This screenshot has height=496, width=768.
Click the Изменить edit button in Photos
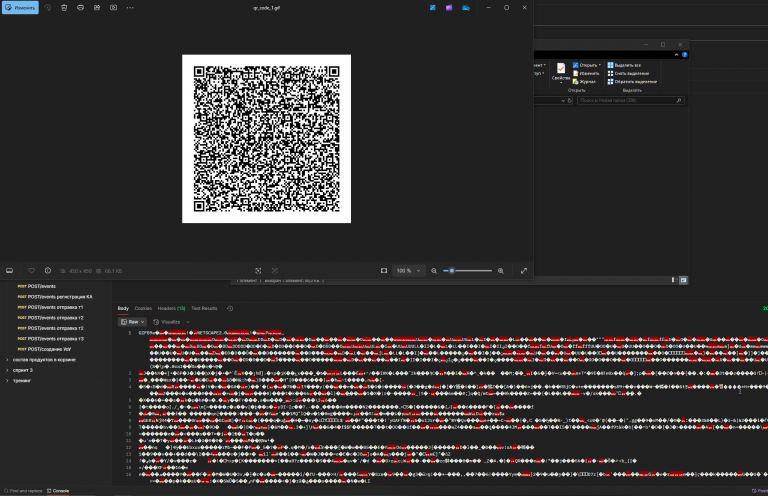coord(21,8)
